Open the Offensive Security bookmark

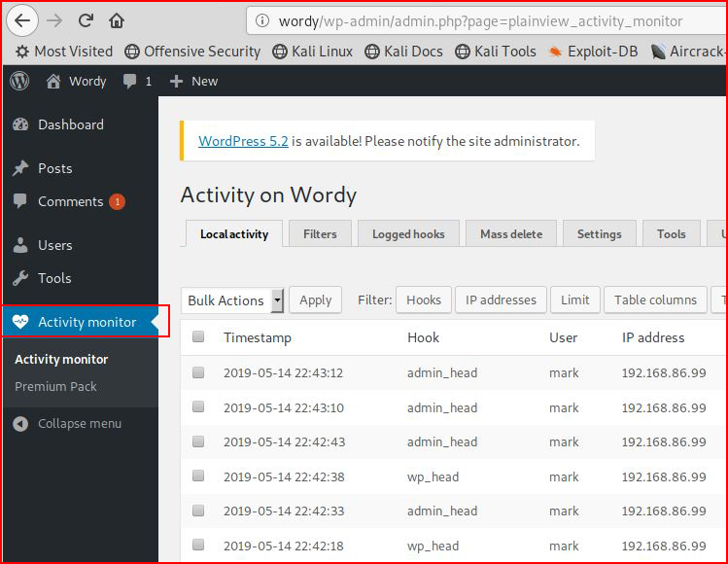click(x=192, y=52)
